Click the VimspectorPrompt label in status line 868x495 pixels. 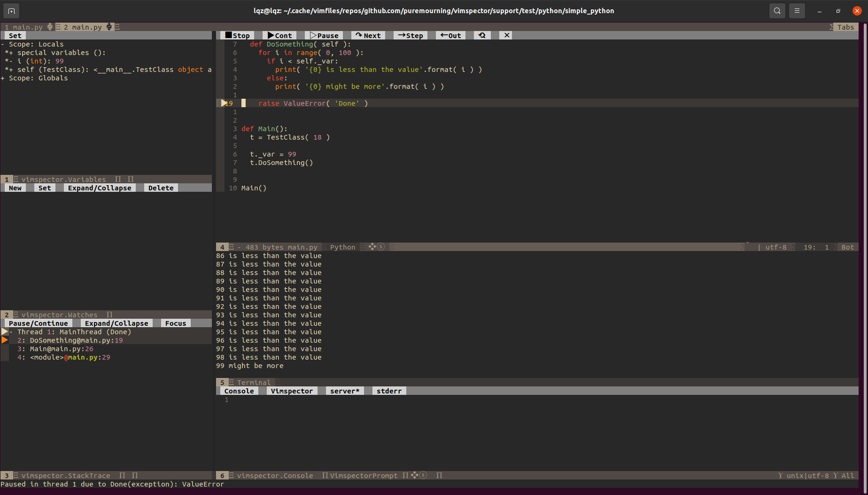tap(364, 475)
